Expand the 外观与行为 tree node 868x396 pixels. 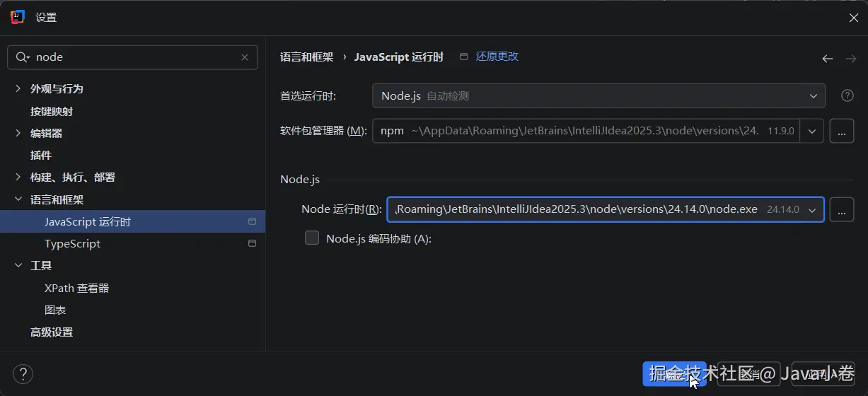(18, 88)
